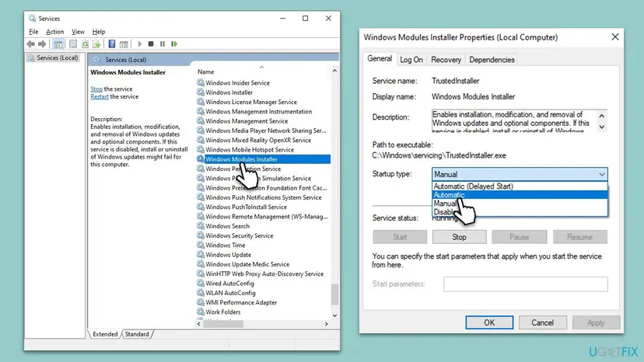Click the Restart Service toolbar icon
This screenshot has height=362, width=644.
coord(174,44)
